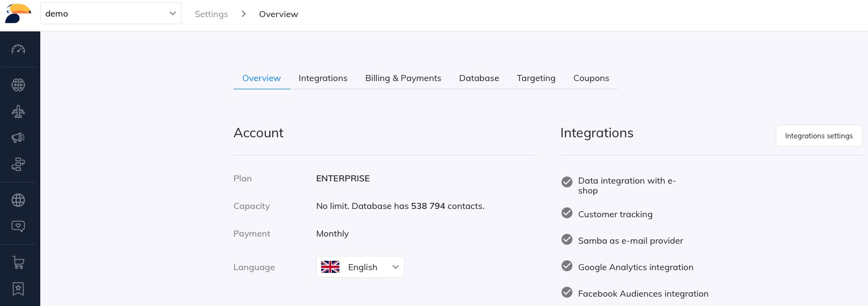The height and width of the screenshot is (306, 868).
Task: Select the flow diagram sidebar icon
Action: point(18,164)
